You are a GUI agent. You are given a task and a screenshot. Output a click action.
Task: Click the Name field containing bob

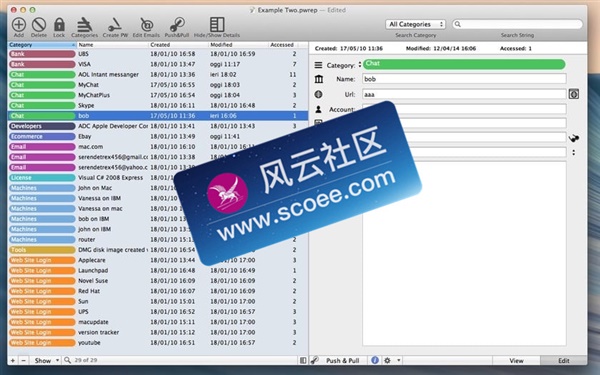[464, 79]
